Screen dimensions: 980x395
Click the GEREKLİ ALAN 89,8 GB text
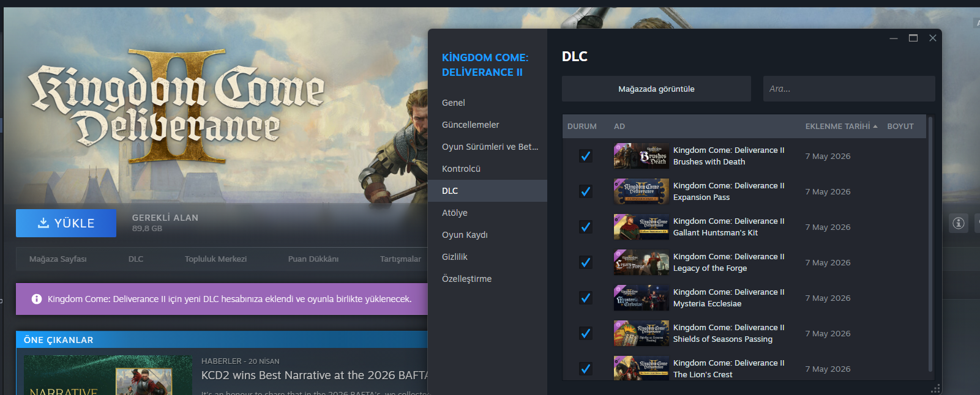[165, 223]
